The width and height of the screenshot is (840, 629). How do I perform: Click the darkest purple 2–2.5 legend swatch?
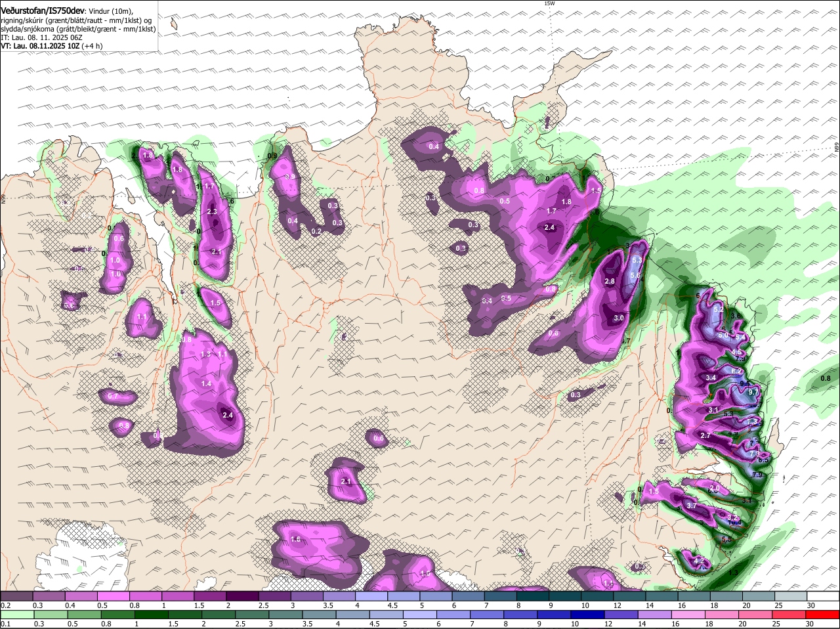(x=243, y=596)
